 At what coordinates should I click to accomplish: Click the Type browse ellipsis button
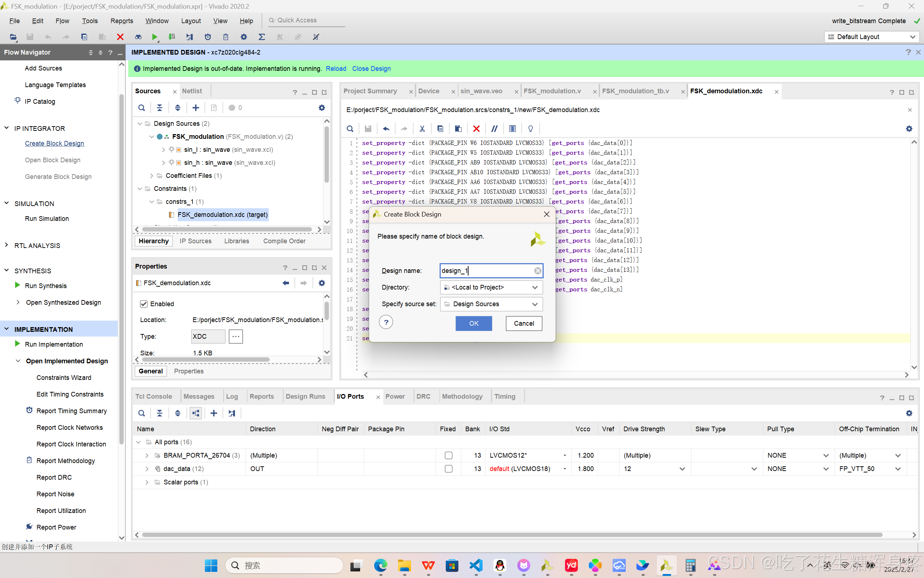click(x=236, y=337)
